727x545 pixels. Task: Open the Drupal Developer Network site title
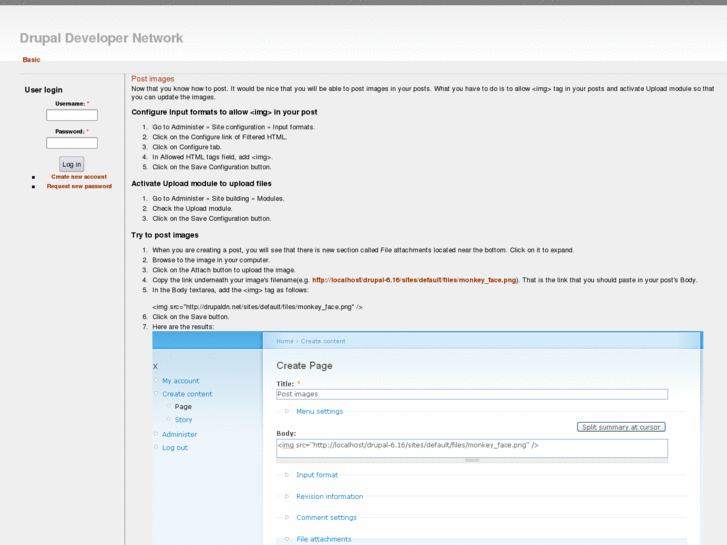101,38
